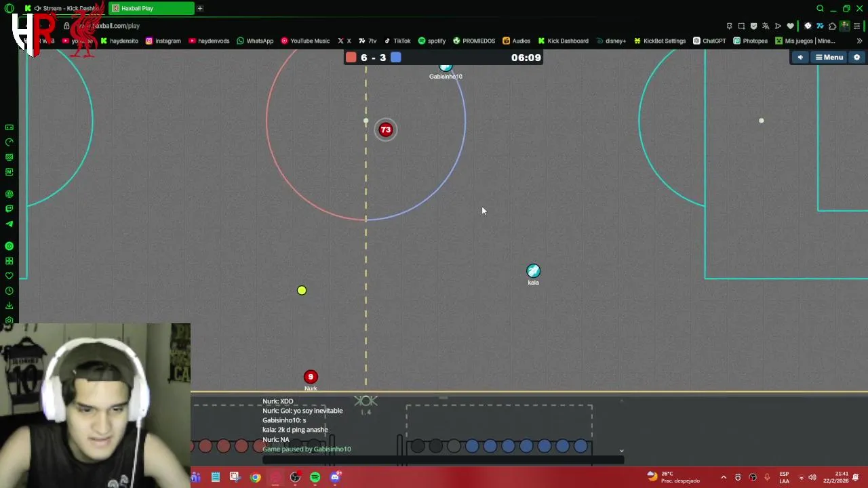The height and width of the screenshot is (488, 868).
Task: Open the PROMIEDOS bookmark
Action: point(474,41)
